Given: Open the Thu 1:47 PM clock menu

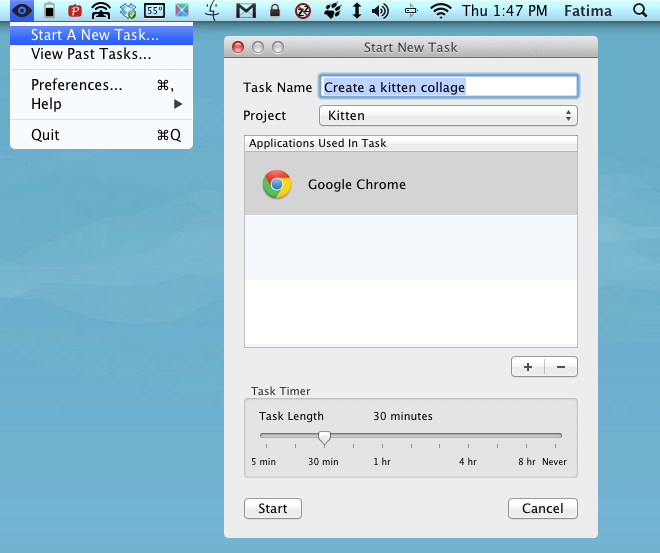Looking at the screenshot, I should 505,11.
